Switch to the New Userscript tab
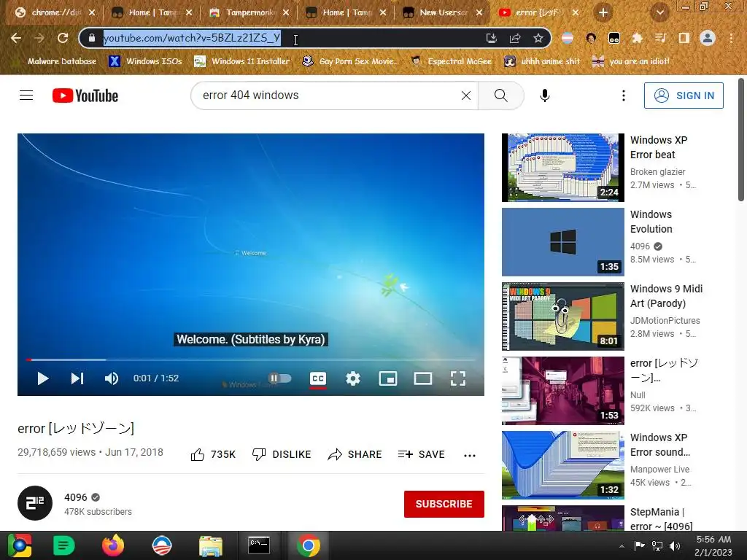 pos(443,12)
